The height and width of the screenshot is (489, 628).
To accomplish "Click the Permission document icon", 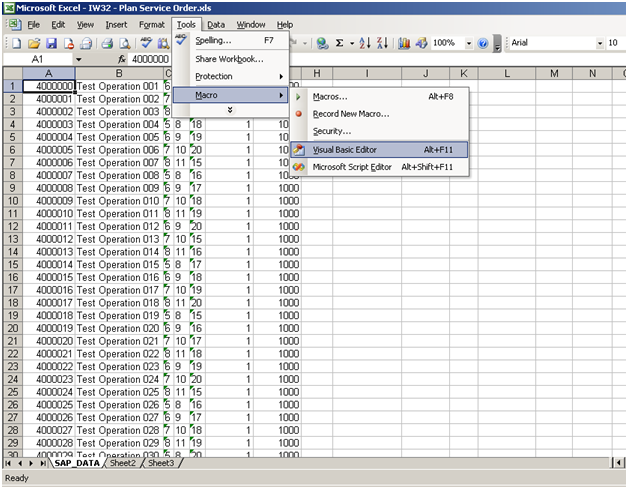I will [68, 43].
